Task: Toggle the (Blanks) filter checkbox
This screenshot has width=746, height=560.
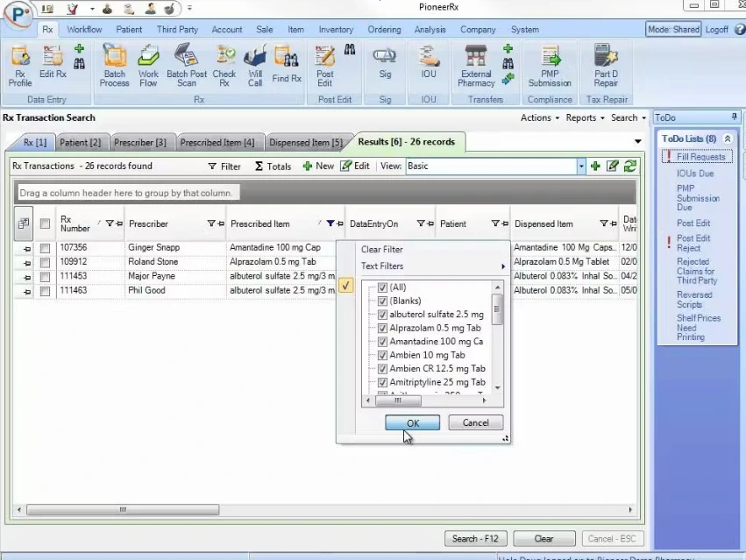Action: [382, 301]
